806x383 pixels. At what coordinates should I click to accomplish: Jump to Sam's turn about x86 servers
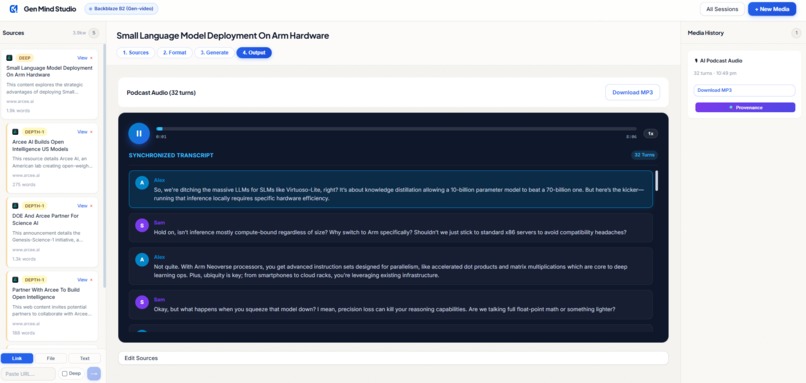(391, 228)
